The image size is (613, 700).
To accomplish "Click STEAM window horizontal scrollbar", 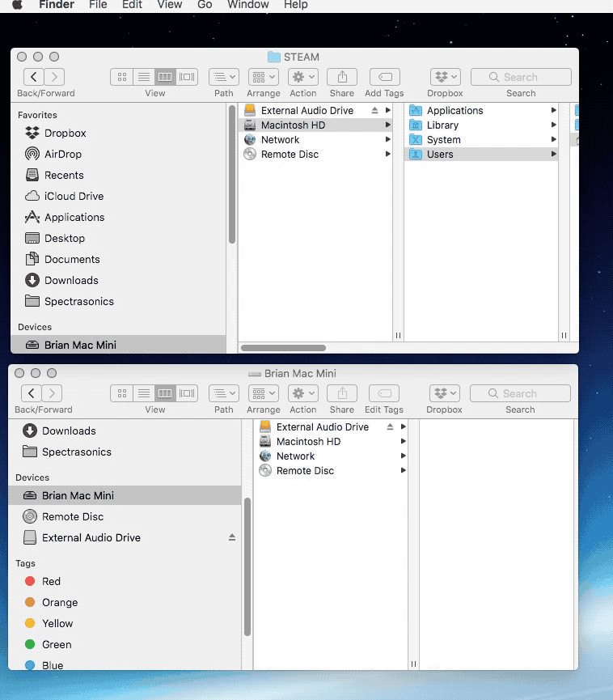I will [283, 348].
